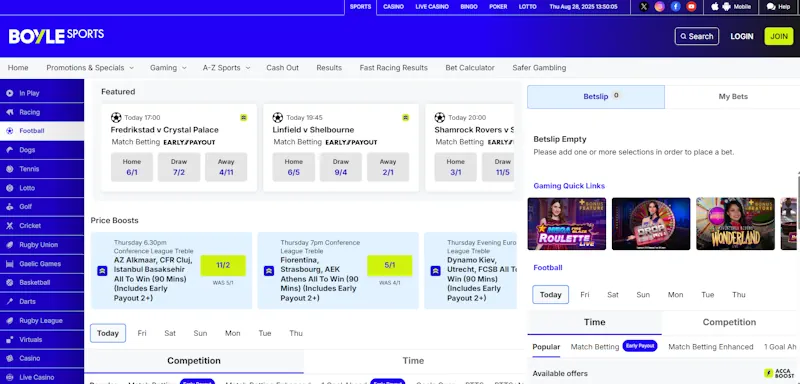Open Racing in the sidebar
The image size is (800, 384).
[42, 112]
